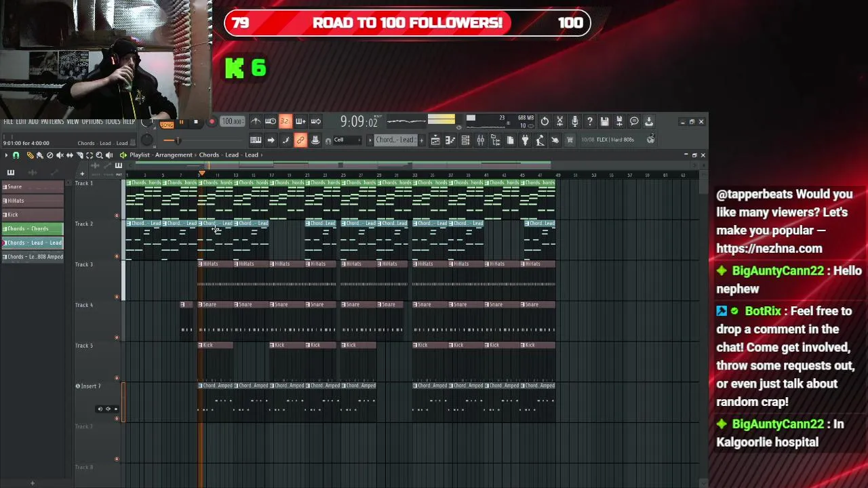
Task: Open the OPTIONS menu
Action: 92,122
